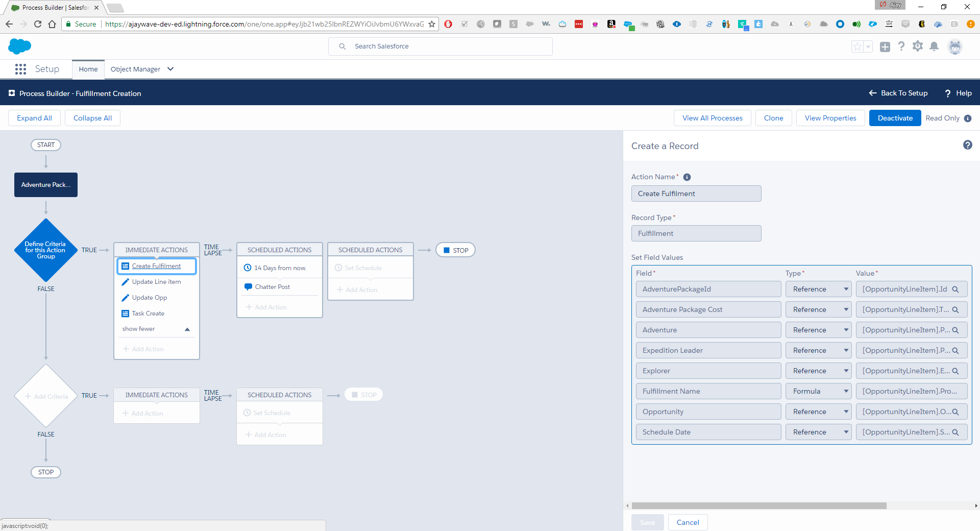Open lookup for Expedition Leader value
Image resolution: width=980 pixels, height=531 pixels.
click(x=955, y=351)
